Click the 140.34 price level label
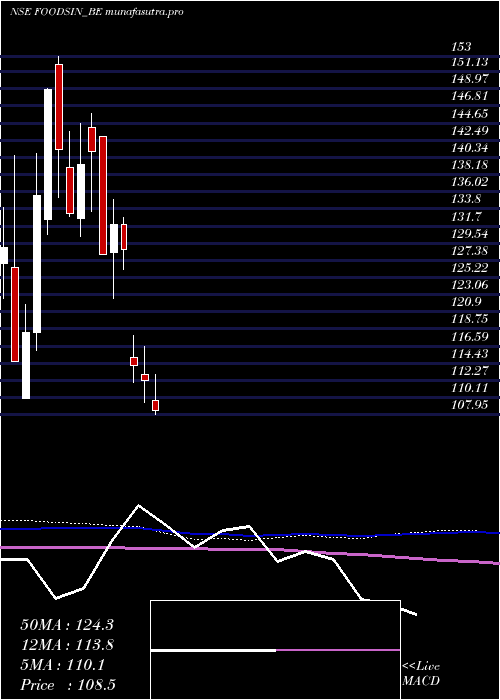This screenshot has height=700, width=500. pos(470,148)
